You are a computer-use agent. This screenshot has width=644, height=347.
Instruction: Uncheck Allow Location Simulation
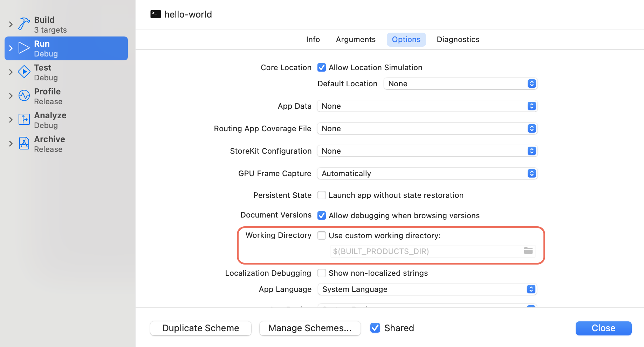click(x=321, y=67)
